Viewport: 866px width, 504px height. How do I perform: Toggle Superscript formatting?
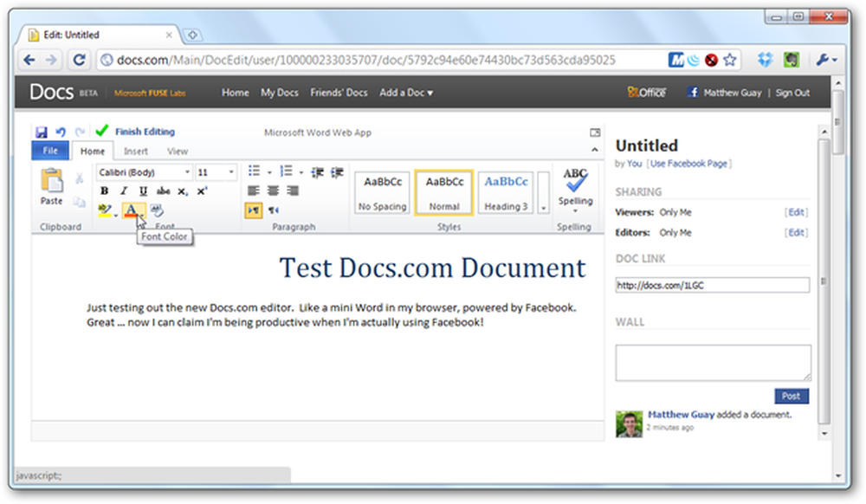[x=202, y=191]
